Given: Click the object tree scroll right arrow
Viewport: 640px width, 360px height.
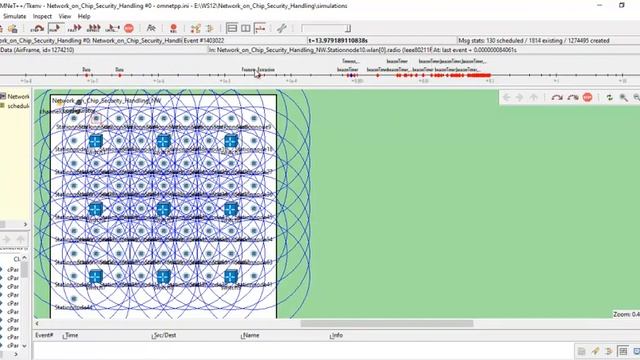Looking at the screenshot, I should click(x=25, y=224).
